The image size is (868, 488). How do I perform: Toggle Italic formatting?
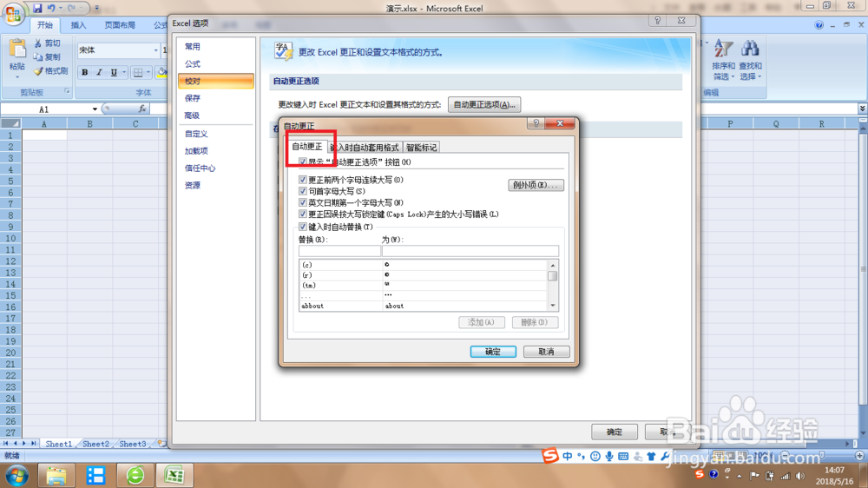[x=99, y=73]
